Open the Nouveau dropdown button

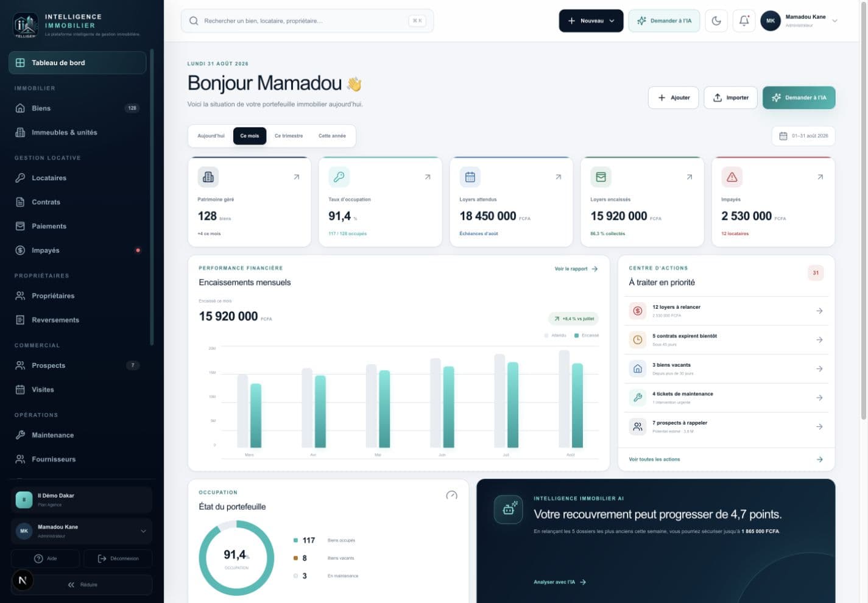(591, 21)
